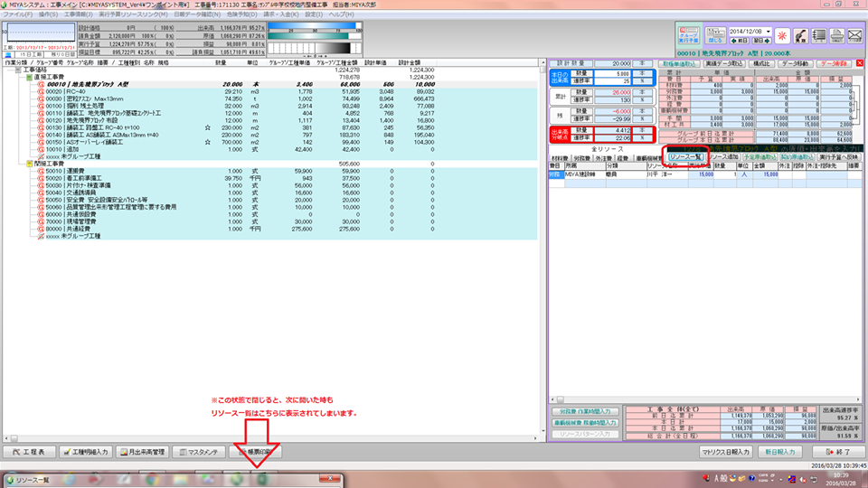Open the 設定(I) menu

pyautogui.click(x=314, y=14)
